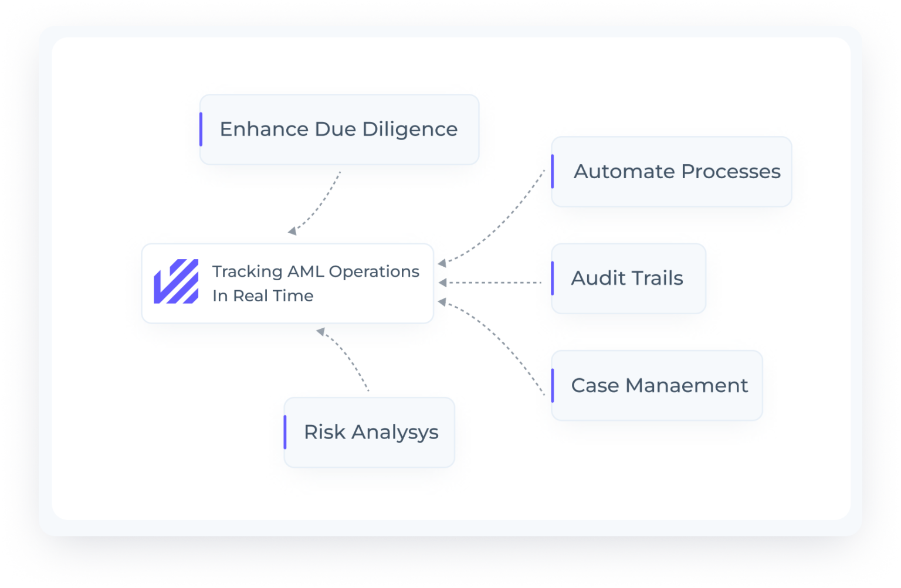Screen dimensions: 901x588
Task: Select the purple bar on Audit Trails card
Action: pyautogui.click(x=552, y=278)
